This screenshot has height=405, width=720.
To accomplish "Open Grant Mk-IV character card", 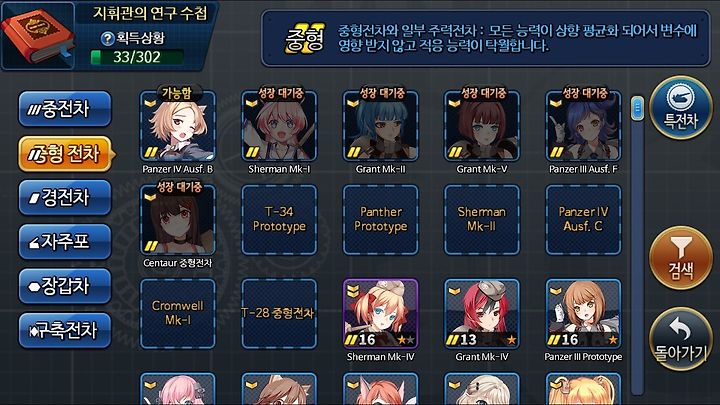I will 482,314.
